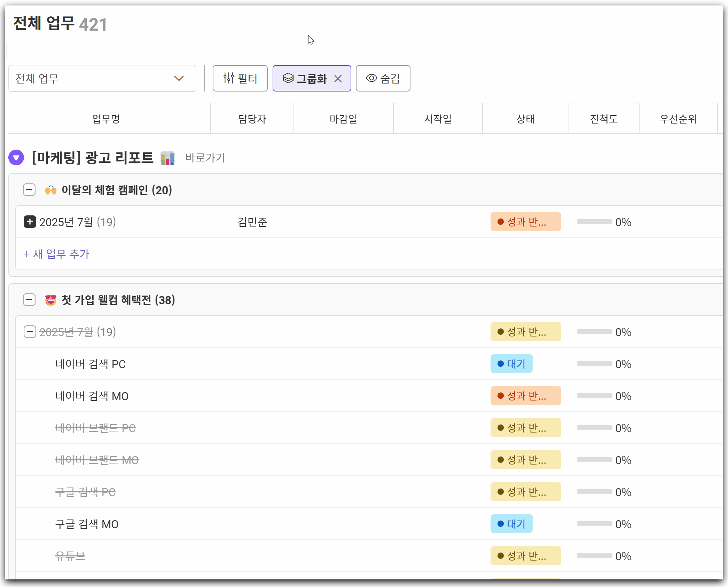Viewport: 728px width, 587px height.
Task: Click the 상태 column header
Action: coord(525,119)
